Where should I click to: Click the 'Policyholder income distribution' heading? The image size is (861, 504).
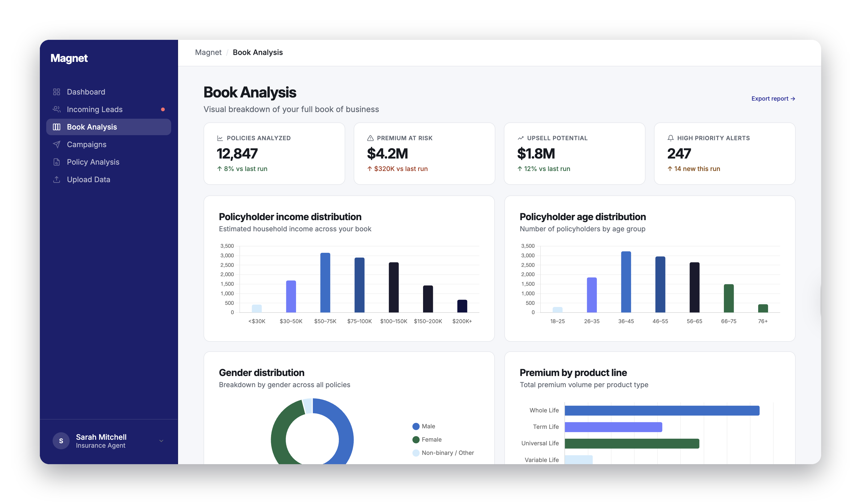pyautogui.click(x=290, y=217)
